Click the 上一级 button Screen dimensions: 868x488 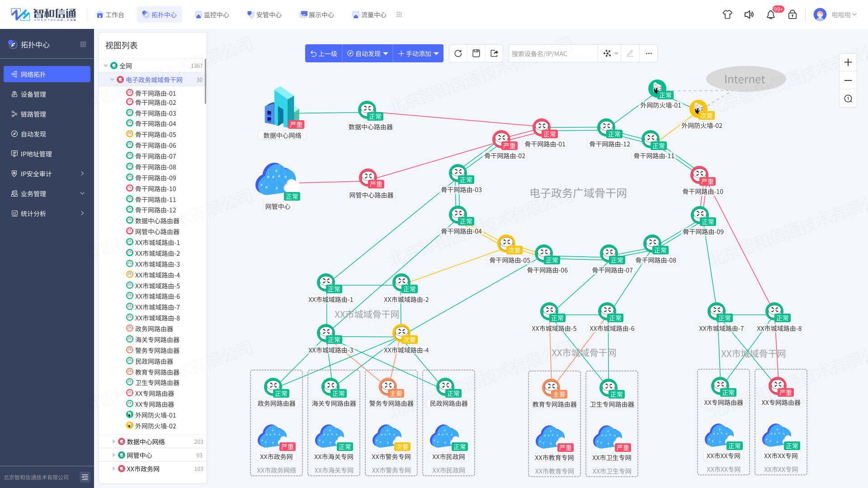[x=323, y=53]
